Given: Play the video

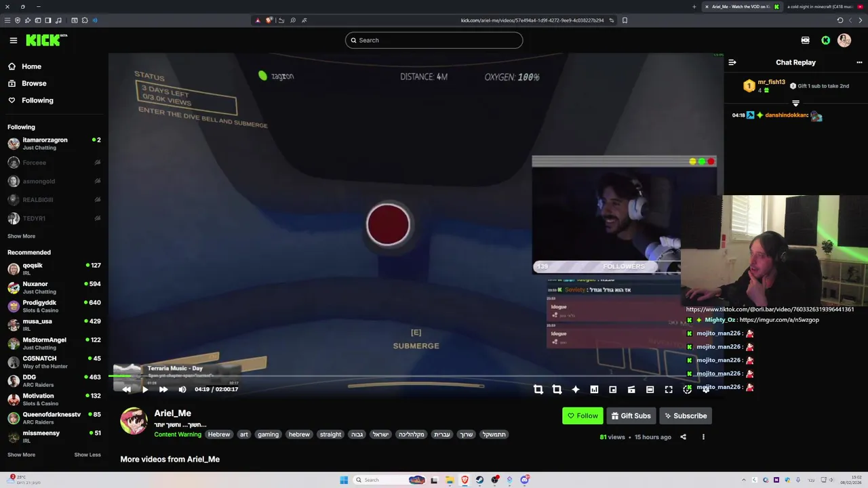Looking at the screenshot, I should (145, 389).
